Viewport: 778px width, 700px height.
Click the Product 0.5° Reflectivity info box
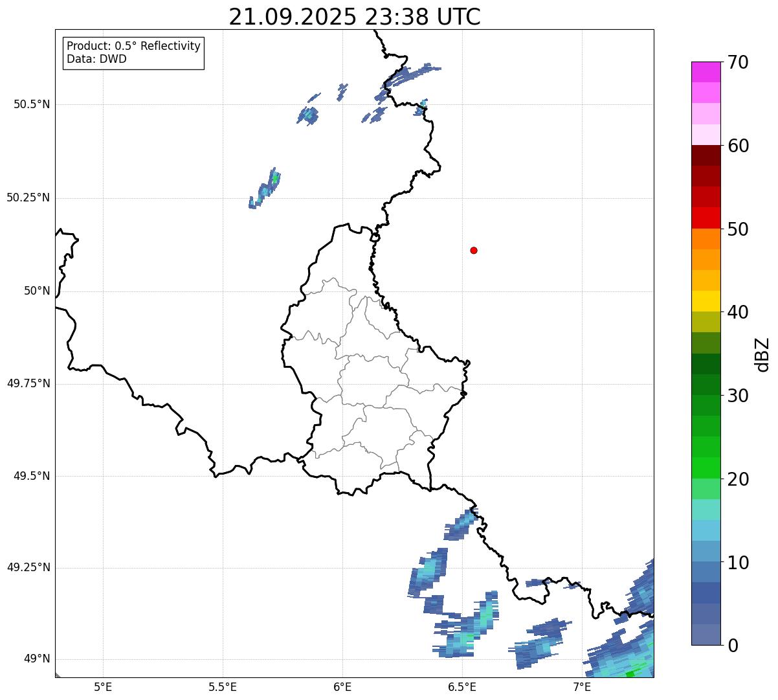pyautogui.click(x=133, y=53)
